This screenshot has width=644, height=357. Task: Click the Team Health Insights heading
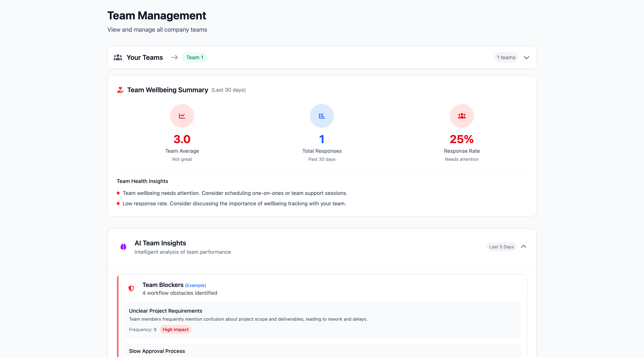142,181
